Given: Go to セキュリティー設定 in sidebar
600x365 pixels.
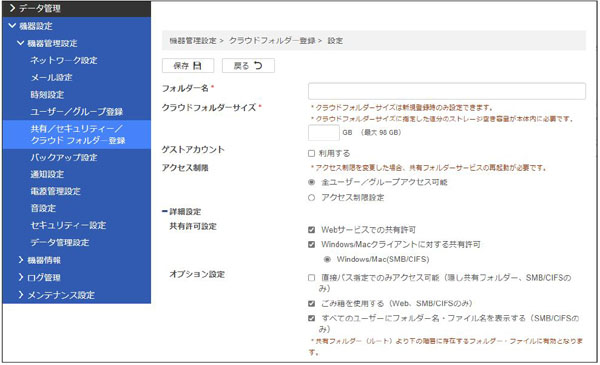Looking at the screenshot, I should pyautogui.click(x=68, y=225).
